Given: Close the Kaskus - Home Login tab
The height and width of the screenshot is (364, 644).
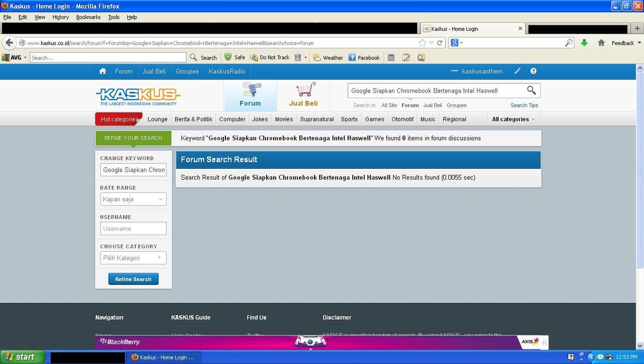Looking at the screenshot, I should pos(520,29).
